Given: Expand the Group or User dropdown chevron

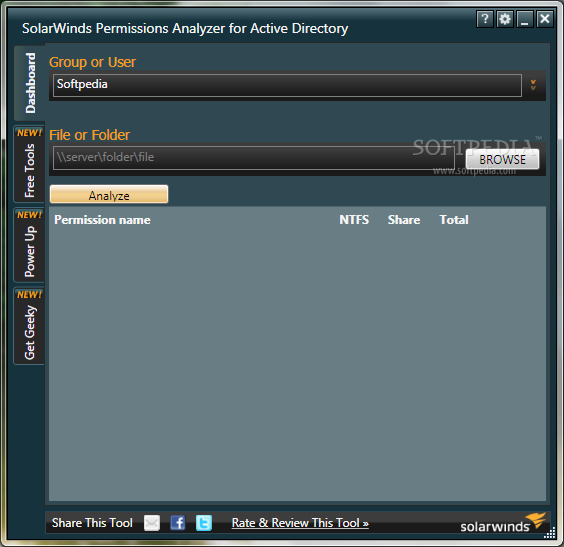Looking at the screenshot, I should pyautogui.click(x=533, y=85).
